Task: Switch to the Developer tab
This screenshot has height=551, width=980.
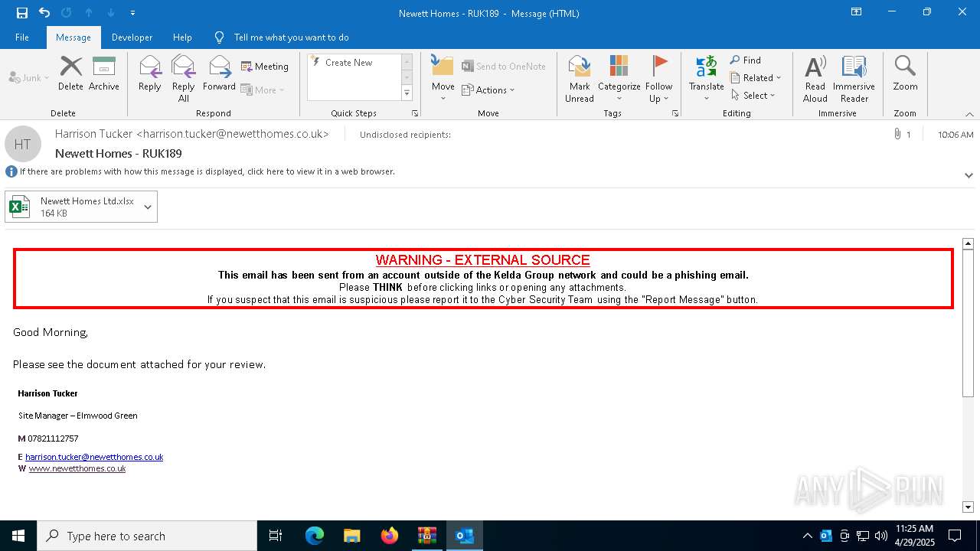Action: coord(132,37)
